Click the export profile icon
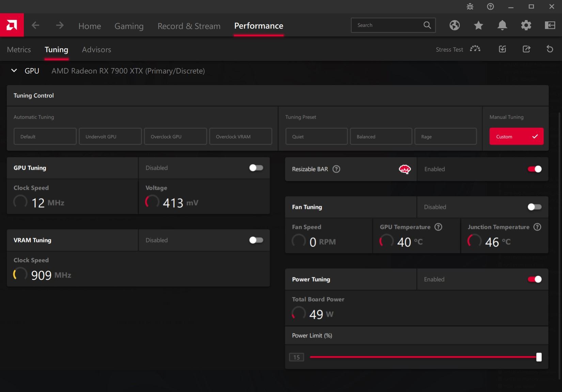 click(x=526, y=49)
